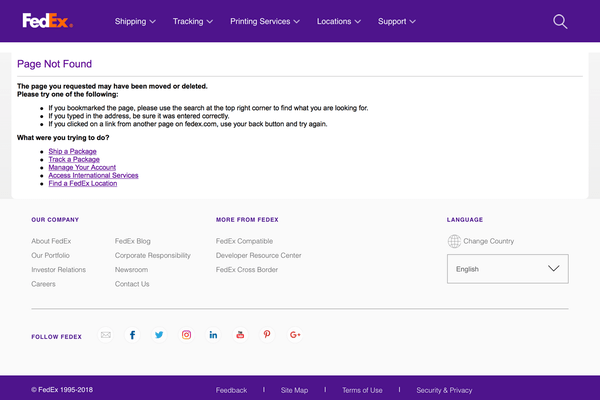Click the FOLLOW FEDEX label

click(x=57, y=337)
